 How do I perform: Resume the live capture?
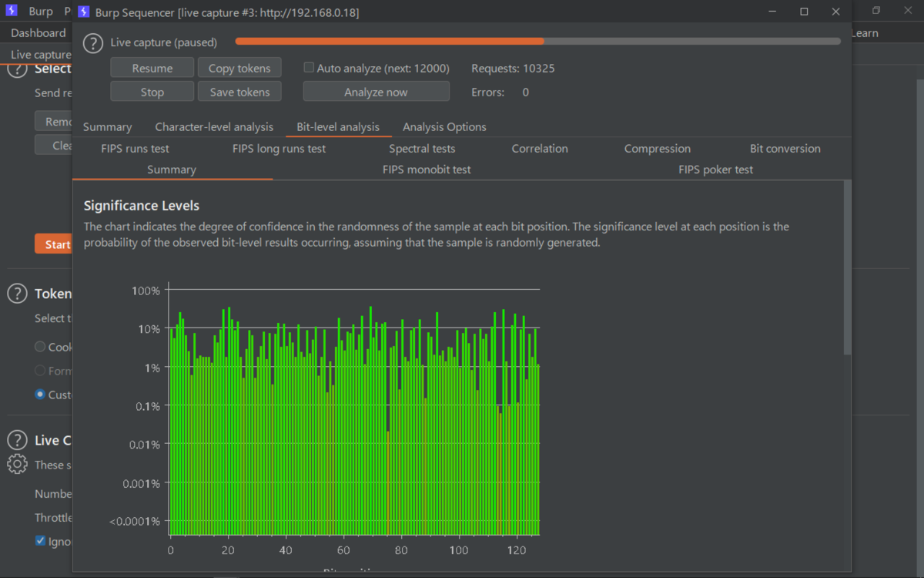[x=152, y=68]
